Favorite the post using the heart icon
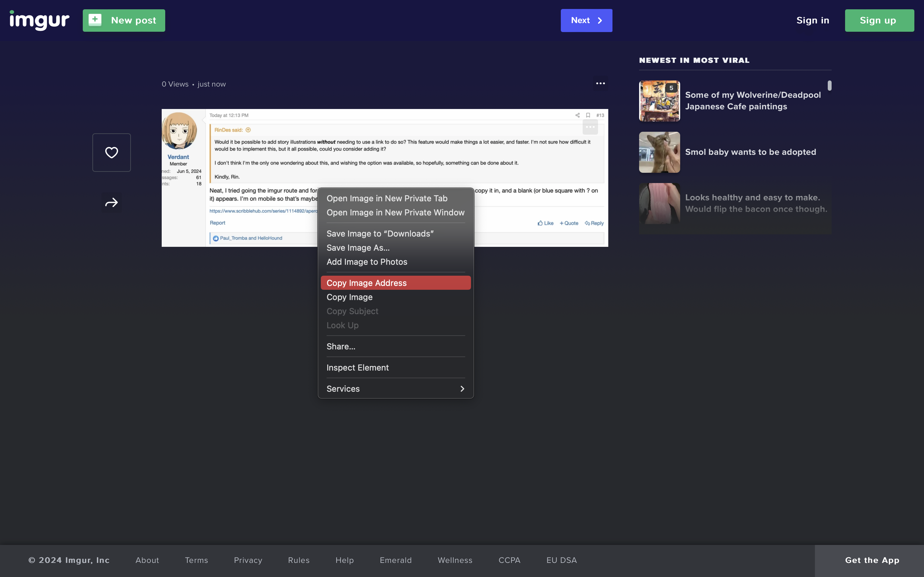Screen dimensions: 924x577 [x=111, y=152]
